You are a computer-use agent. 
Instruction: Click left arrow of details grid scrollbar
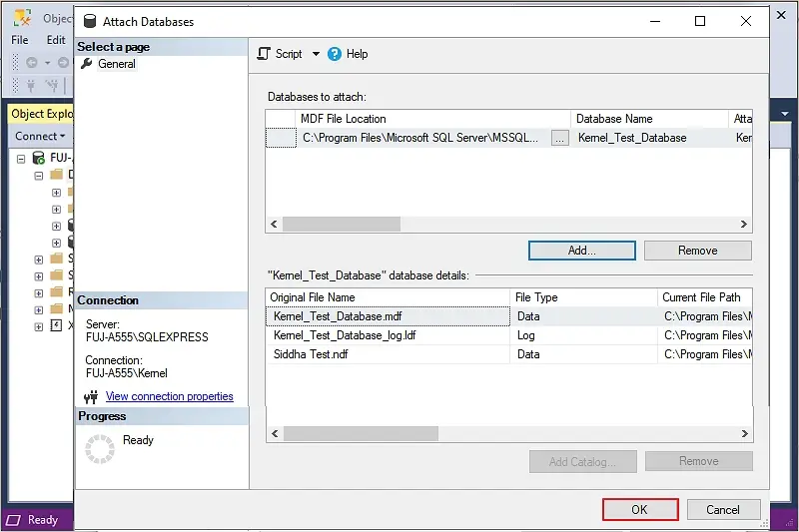[x=275, y=434]
